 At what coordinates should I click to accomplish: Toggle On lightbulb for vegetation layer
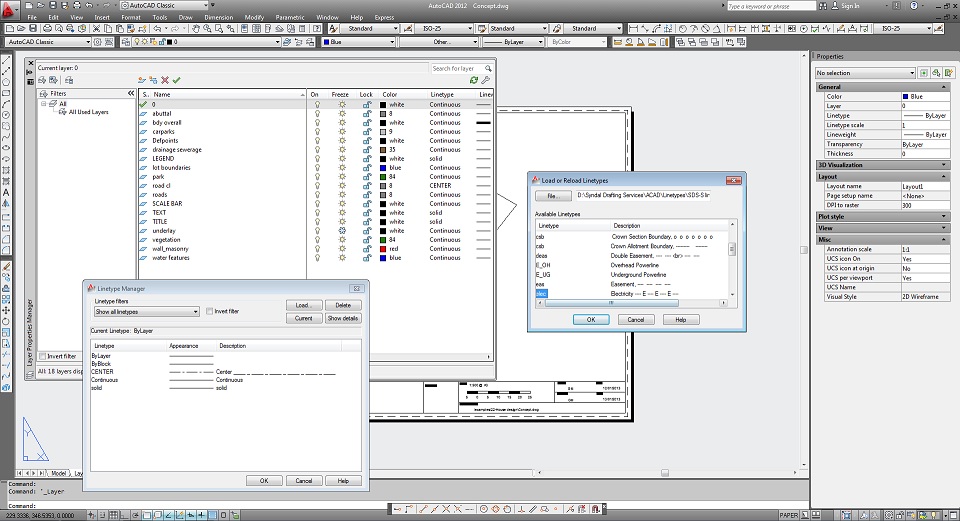pyautogui.click(x=317, y=240)
